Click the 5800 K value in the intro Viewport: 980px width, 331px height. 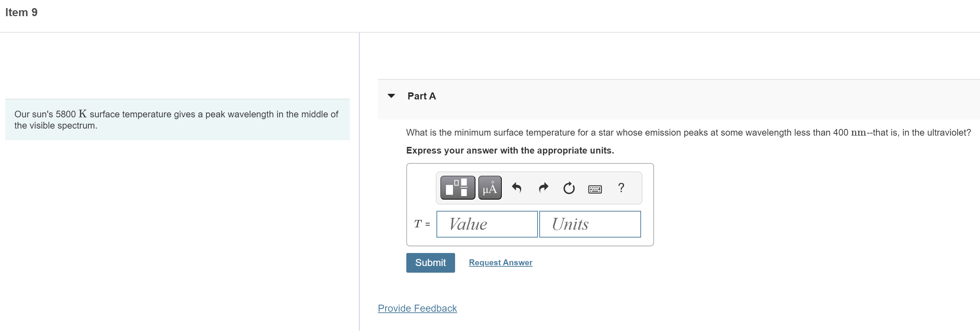pos(71,114)
